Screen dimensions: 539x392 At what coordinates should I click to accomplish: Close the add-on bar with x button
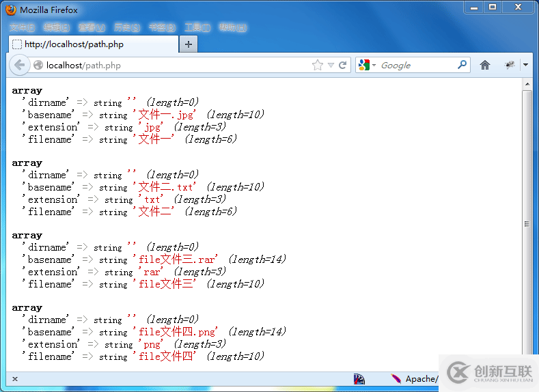15,379
